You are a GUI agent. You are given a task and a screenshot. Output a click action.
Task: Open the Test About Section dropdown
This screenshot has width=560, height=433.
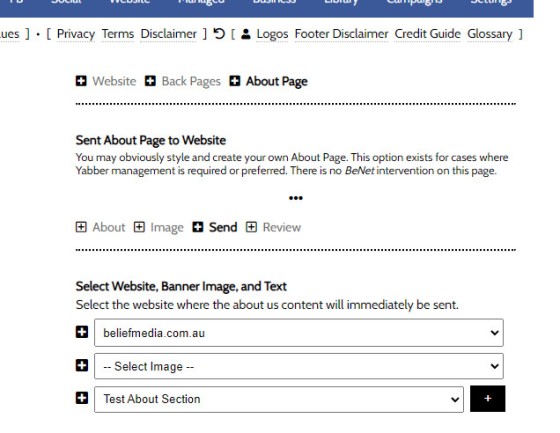click(279, 399)
